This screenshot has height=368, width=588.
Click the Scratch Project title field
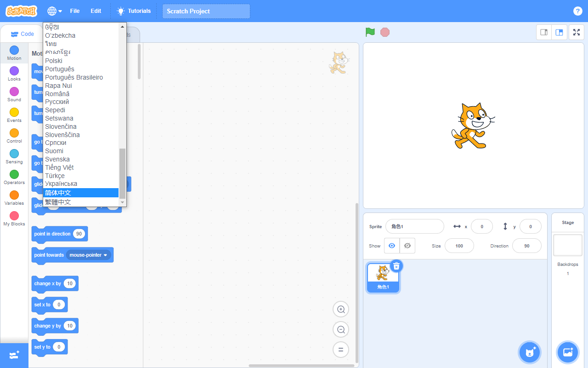[206, 11]
